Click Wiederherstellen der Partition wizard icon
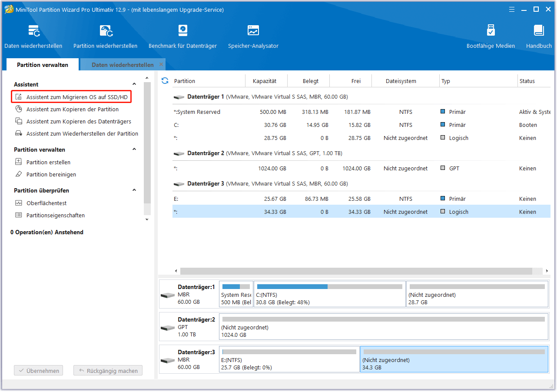 click(x=18, y=133)
